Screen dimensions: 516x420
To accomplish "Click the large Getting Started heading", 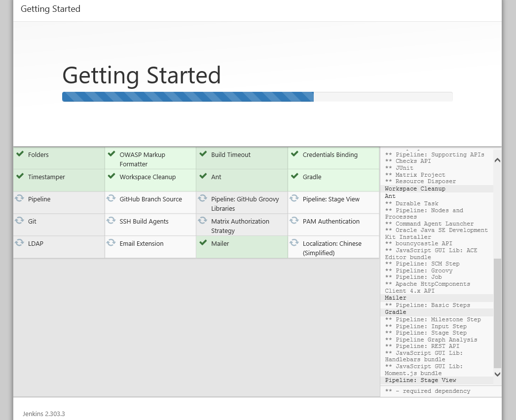I will click(142, 76).
